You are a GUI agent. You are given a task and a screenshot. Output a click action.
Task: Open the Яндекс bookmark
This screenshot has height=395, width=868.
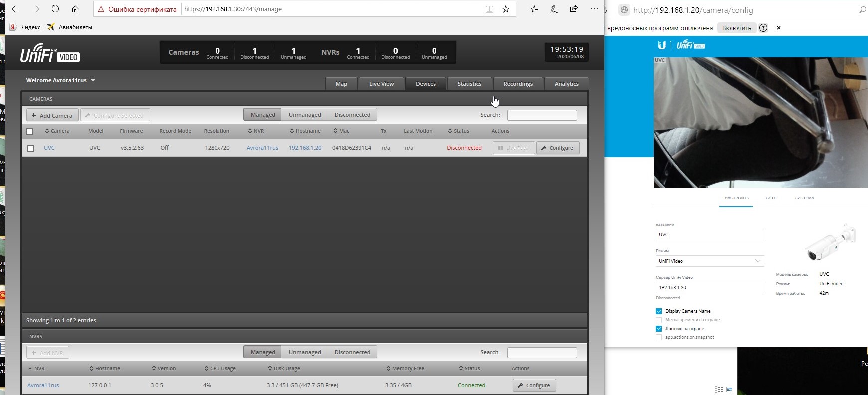click(26, 27)
